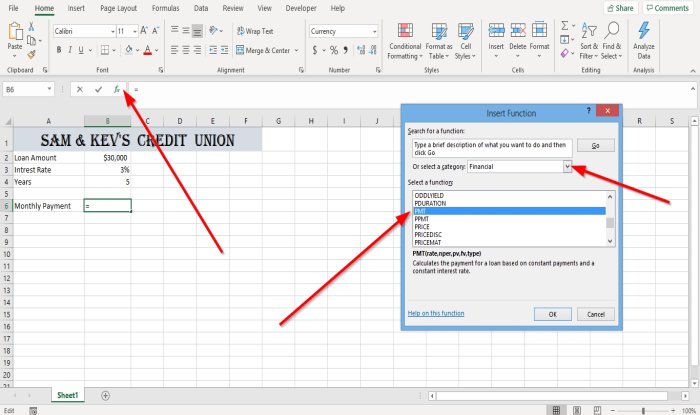
Task: Open Format as Table gallery
Action: tap(439, 42)
